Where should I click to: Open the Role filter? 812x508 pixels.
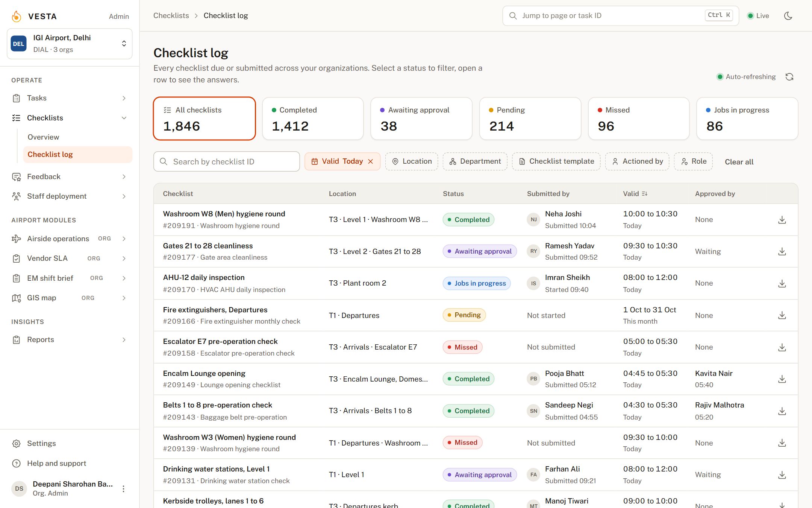click(693, 161)
